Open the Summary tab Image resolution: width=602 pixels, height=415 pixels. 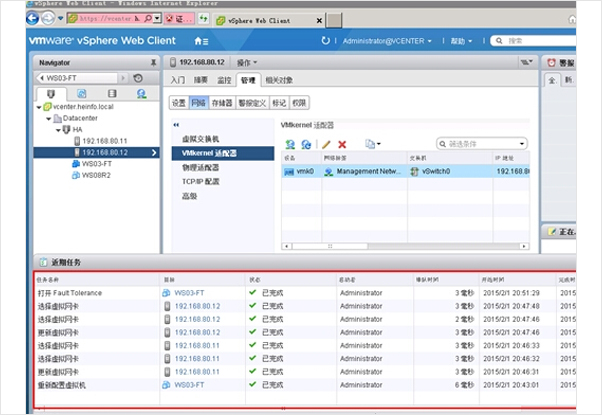coord(201,80)
